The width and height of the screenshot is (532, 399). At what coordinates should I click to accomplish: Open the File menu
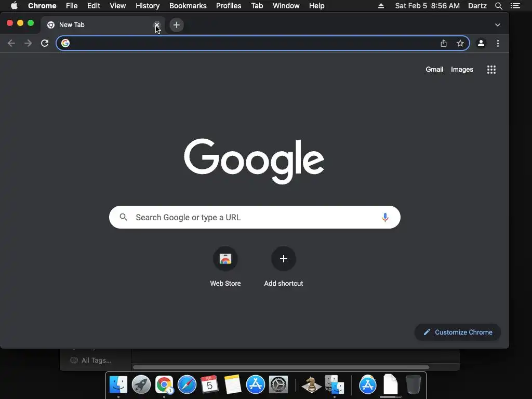point(72,6)
